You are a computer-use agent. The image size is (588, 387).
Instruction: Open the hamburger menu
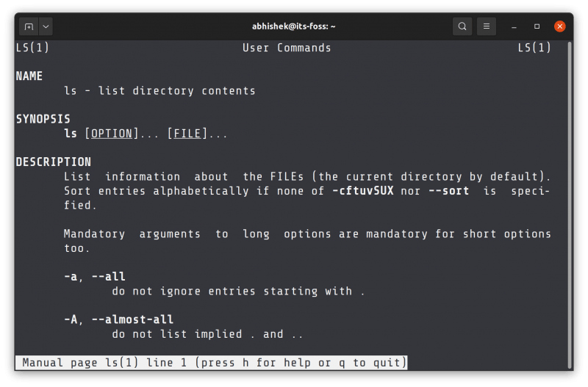tap(486, 26)
